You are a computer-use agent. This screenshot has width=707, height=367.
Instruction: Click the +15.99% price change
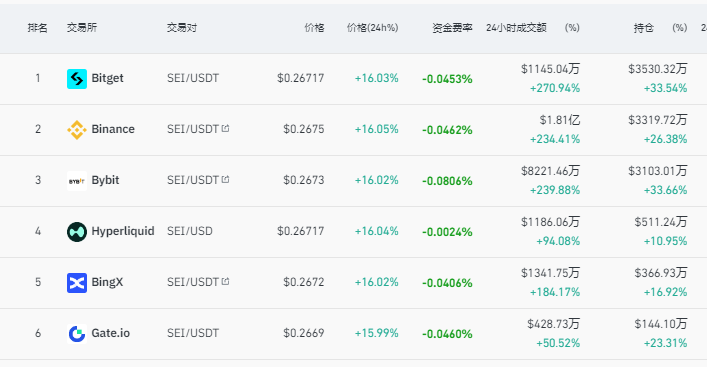(x=376, y=333)
